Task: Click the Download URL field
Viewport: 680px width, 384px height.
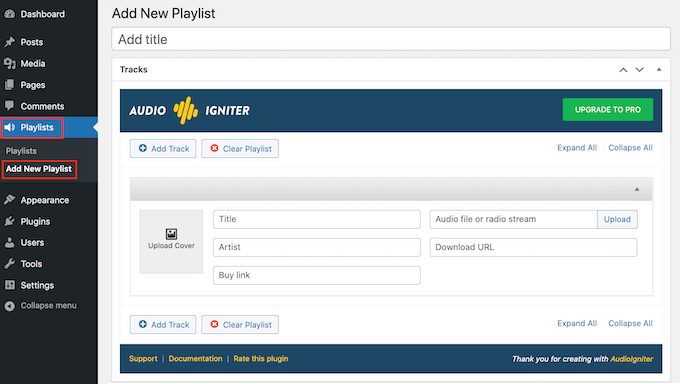Action: [x=533, y=247]
